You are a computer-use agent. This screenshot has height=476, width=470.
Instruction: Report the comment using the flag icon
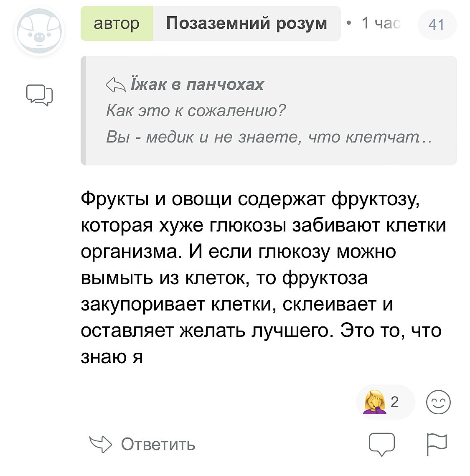(437, 444)
